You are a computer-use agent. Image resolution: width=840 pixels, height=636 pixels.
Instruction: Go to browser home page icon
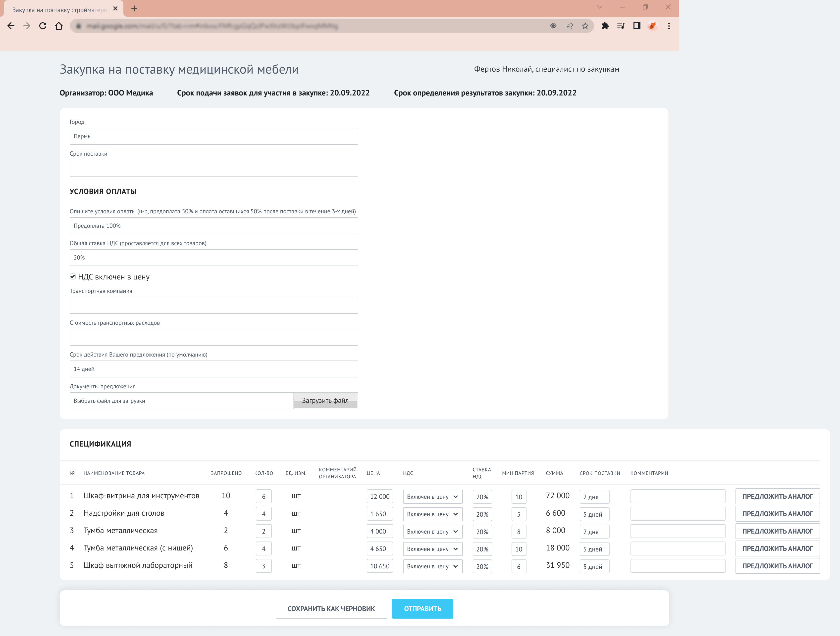click(x=58, y=26)
